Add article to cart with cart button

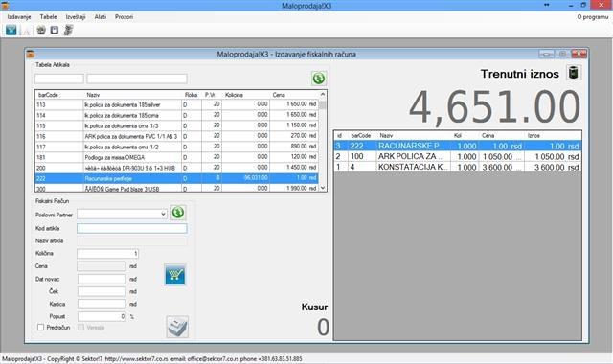click(x=175, y=275)
